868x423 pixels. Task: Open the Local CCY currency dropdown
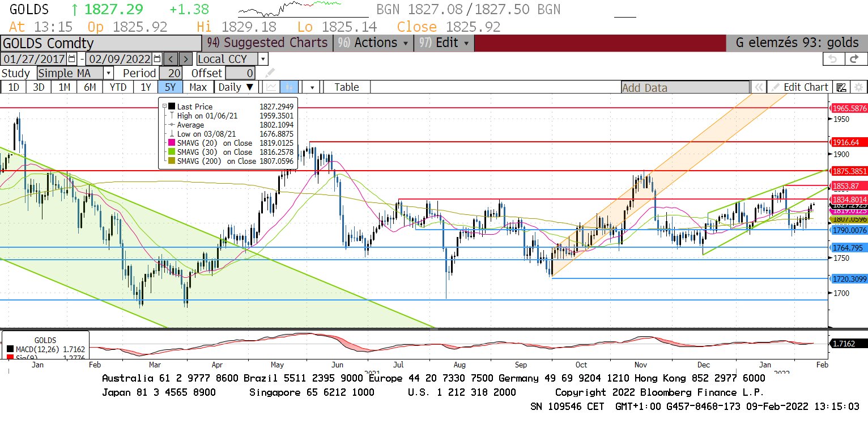(x=232, y=59)
